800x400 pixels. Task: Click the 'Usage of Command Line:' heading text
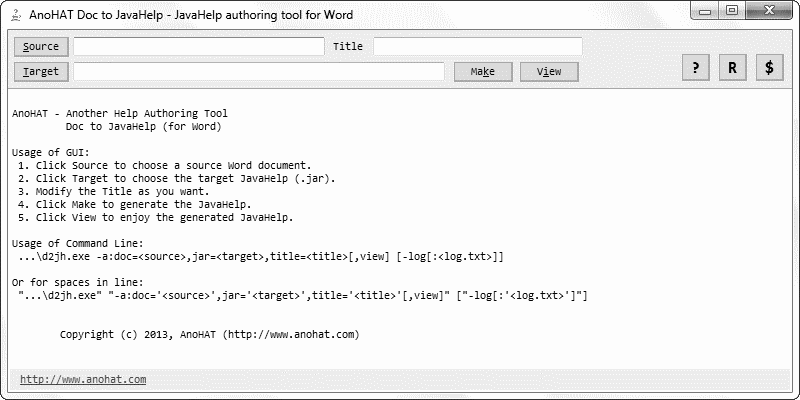[78, 243]
